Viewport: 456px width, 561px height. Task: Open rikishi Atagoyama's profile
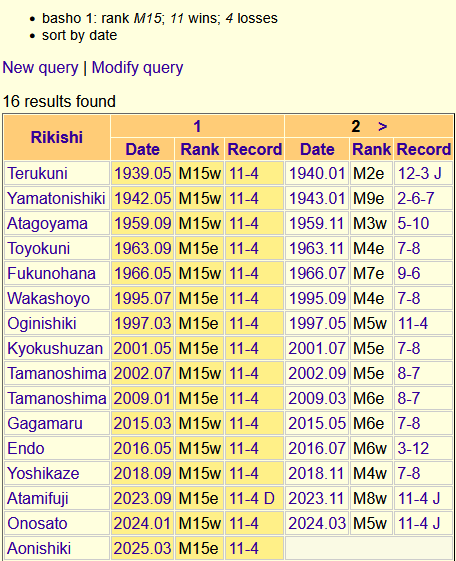click(47, 224)
